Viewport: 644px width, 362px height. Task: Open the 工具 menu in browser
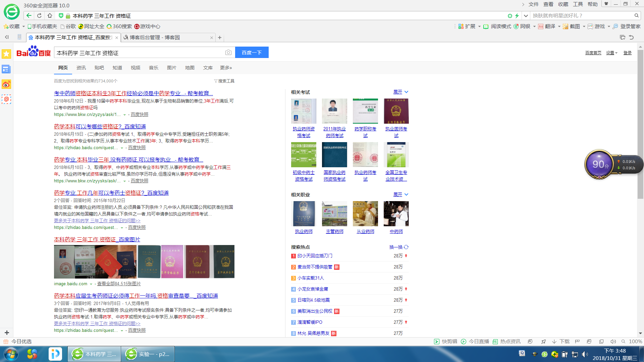[x=578, y=4]
